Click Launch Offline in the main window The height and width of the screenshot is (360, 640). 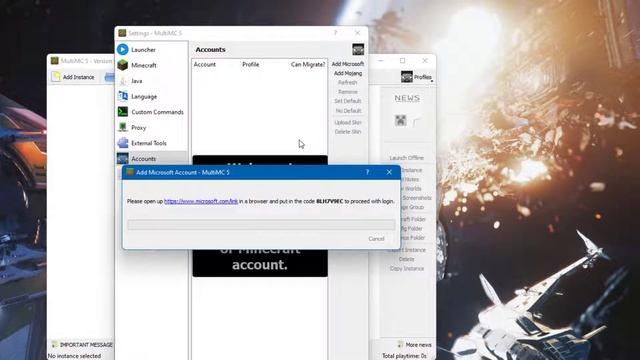tap(407, 158)
